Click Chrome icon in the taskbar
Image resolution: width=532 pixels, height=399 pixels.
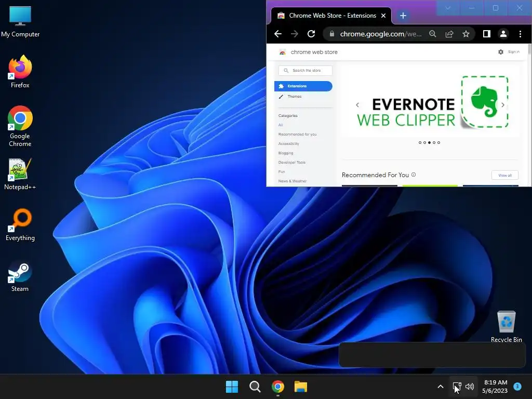point(278,387)
